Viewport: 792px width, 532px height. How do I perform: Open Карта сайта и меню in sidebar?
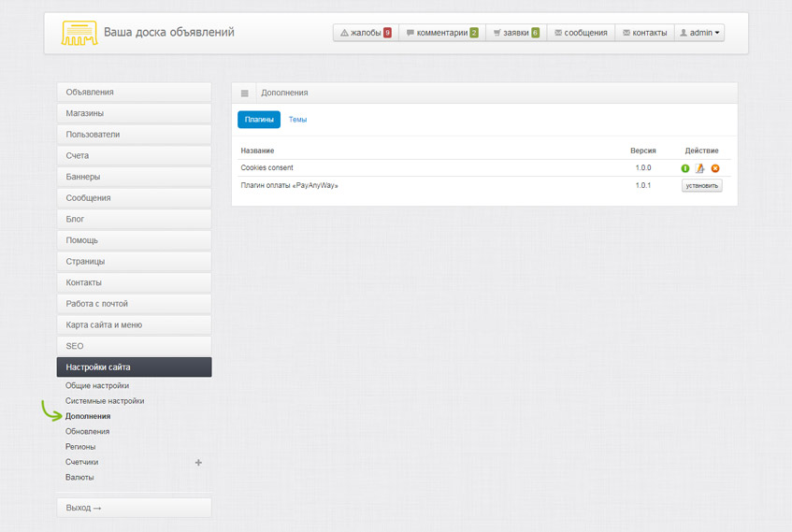tap(134, 325)
